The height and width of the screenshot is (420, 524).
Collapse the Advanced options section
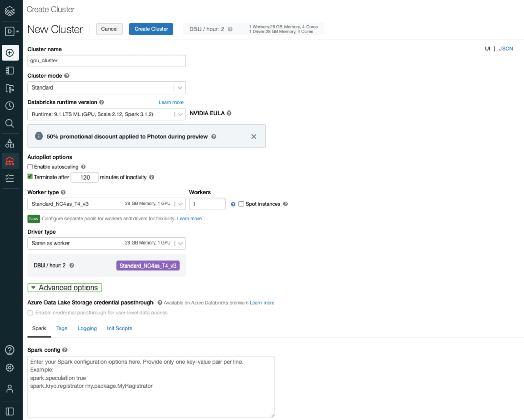[64, 288]
